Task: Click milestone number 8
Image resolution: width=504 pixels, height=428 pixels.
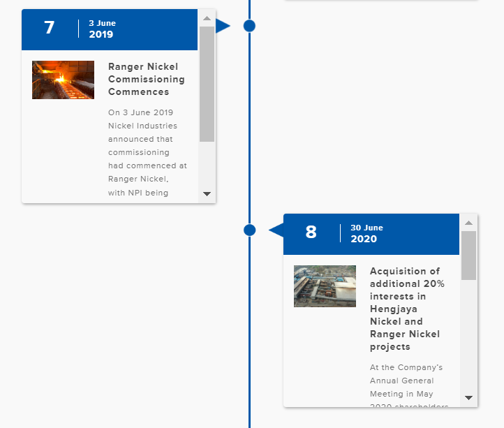Action: 311,233
